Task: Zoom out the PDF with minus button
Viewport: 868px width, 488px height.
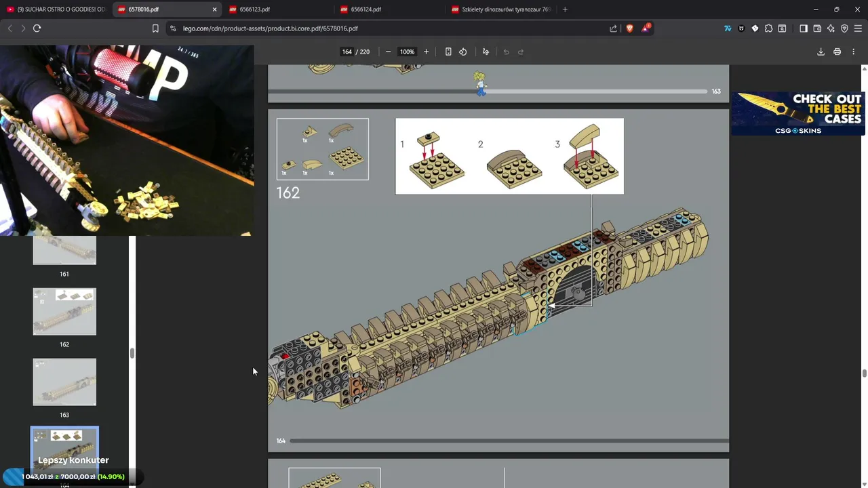Action: pyautogui.click(x=388, y=52)
